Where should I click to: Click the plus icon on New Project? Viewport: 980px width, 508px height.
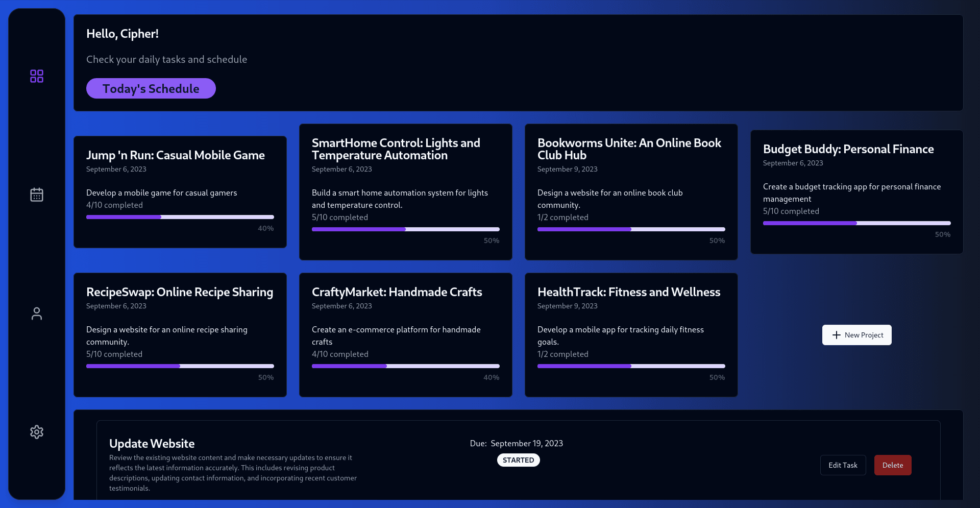coord(837,335)
